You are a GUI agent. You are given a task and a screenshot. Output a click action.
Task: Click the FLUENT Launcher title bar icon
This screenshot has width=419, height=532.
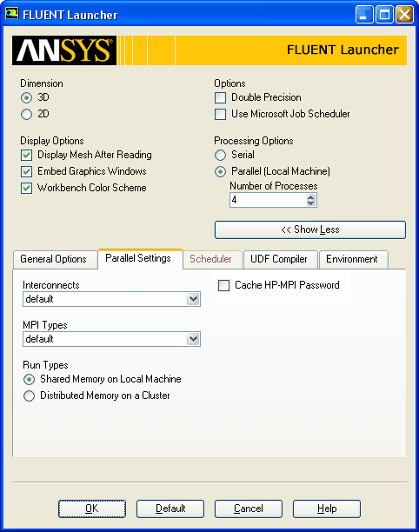pos(12,14)
